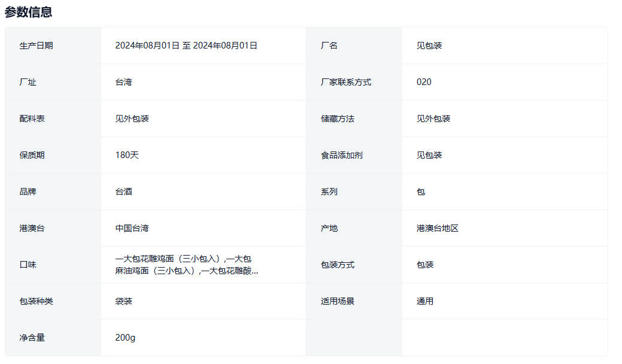Select the brand value 台酒
Image resolution: width=622 pixels, height=364 pixels.
123,192
